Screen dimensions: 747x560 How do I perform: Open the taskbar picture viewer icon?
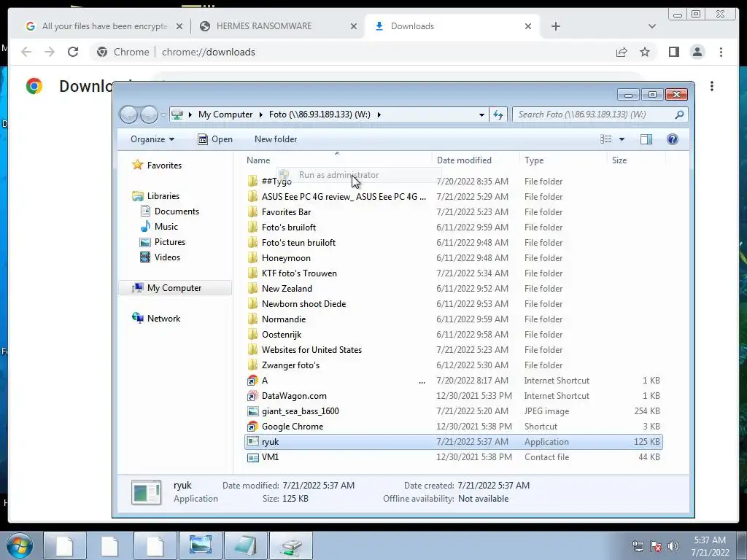[200, 545]
